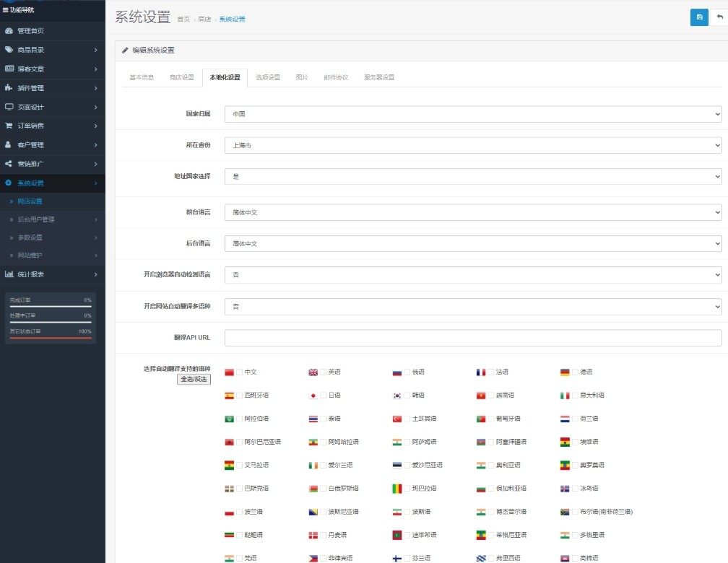Click the shopping cart icon beside 订单销售
This screenshot has height=563, width=728.
(x=9, y=126)
